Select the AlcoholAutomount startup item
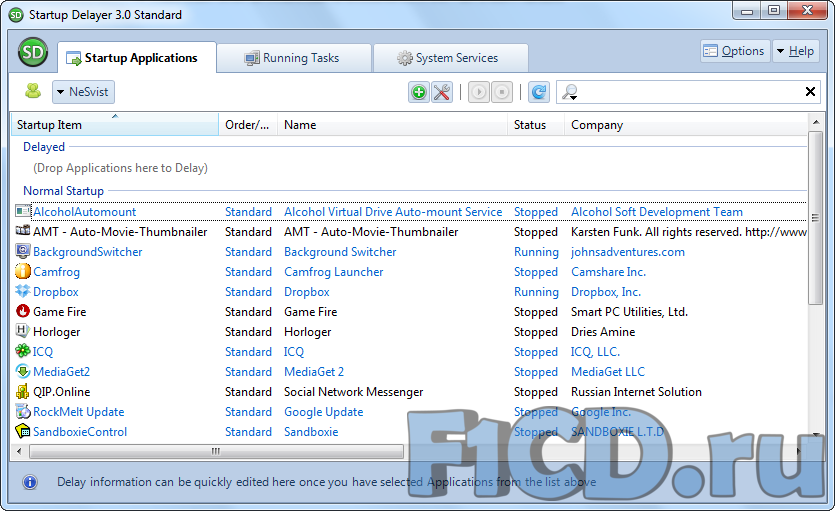This screenshot has width=835, height=511. coord(85,212)
